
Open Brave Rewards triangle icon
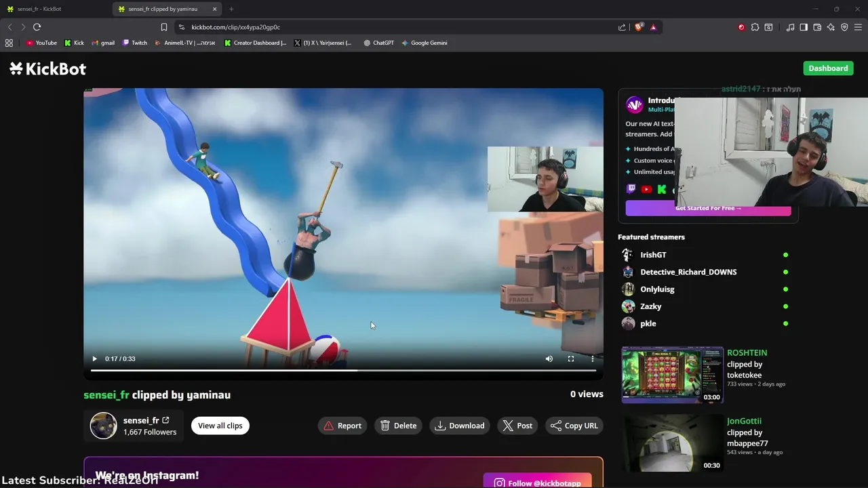point(653,27)
